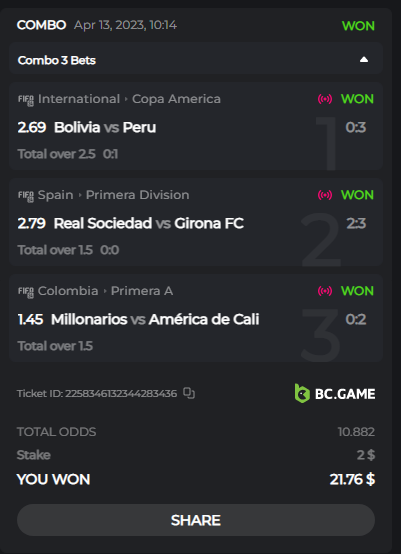Click the live indicator on Millonarios match

pos(325,291)
